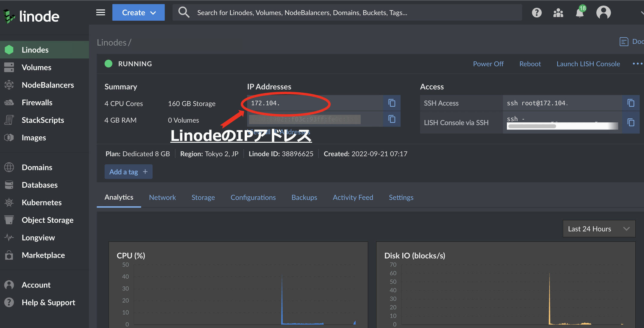Click the Add a tag button

tap(128, 172)
